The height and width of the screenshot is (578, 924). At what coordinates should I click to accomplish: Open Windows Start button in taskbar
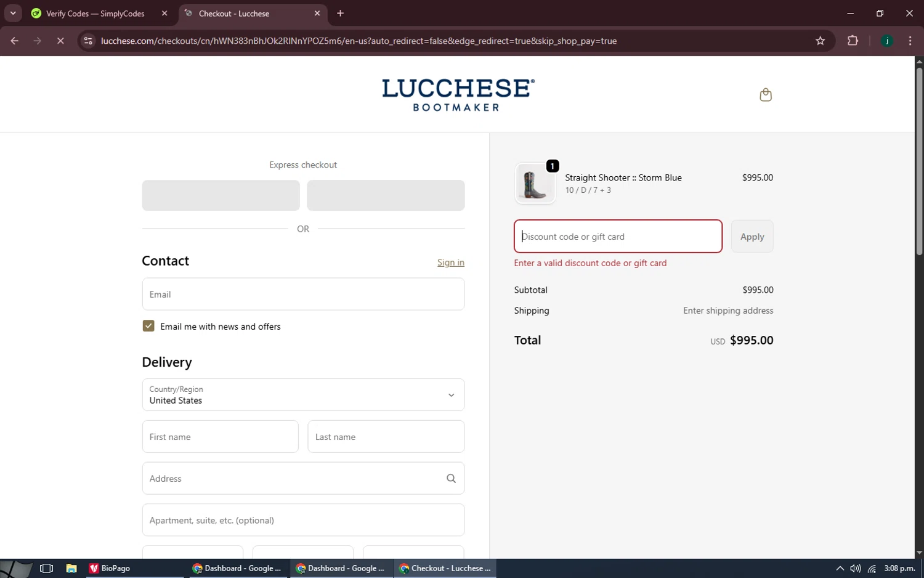click(x=16, y=568)
